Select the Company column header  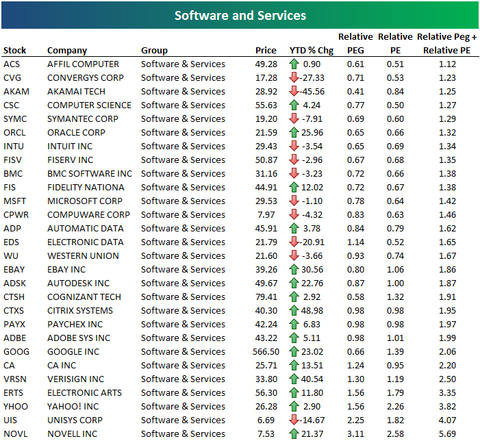click(x=67, y=51)
